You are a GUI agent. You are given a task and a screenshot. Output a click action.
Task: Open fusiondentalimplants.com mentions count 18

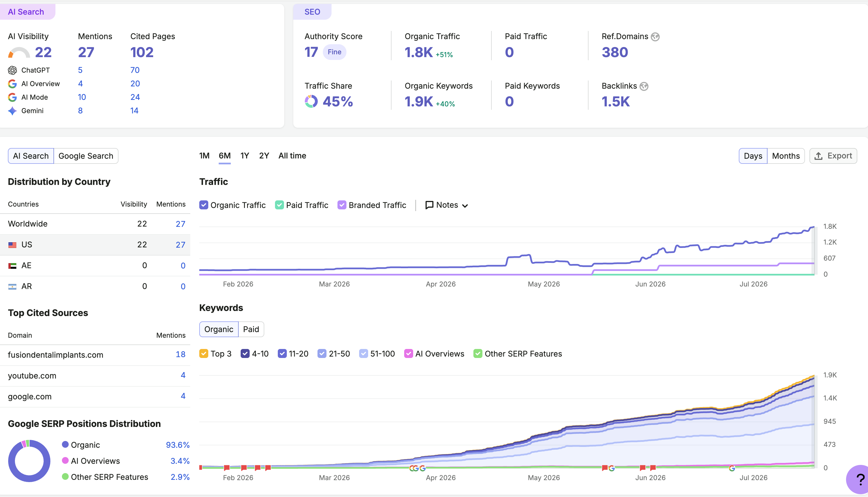point(181,355)
